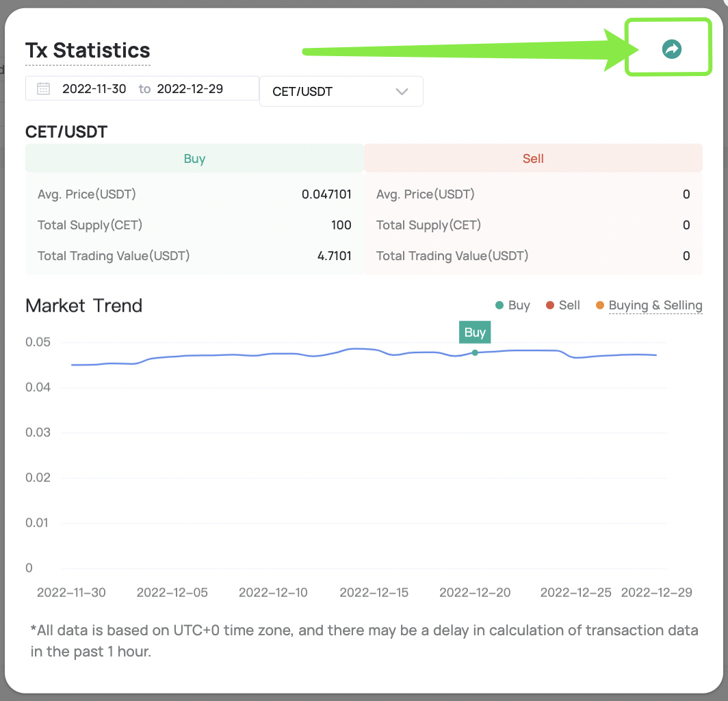Open the calendar date picker icon

point(42,88)
